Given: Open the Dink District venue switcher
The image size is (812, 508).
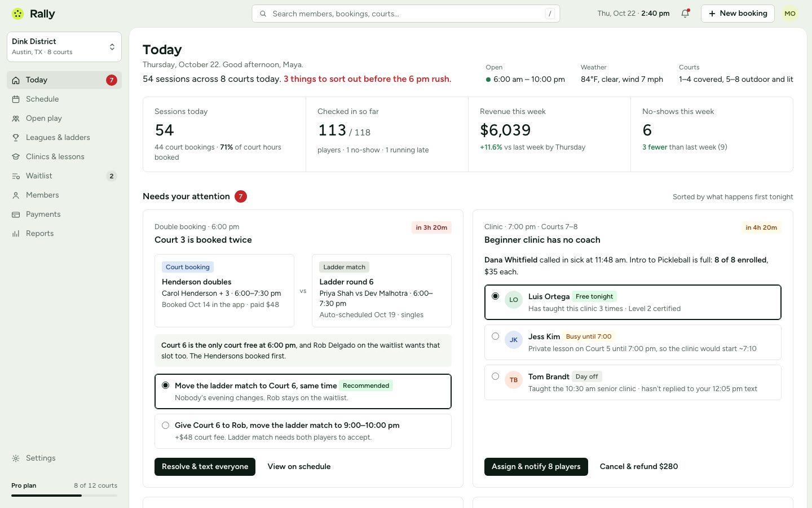Looking at the screenshot, I should pos(64,47).
